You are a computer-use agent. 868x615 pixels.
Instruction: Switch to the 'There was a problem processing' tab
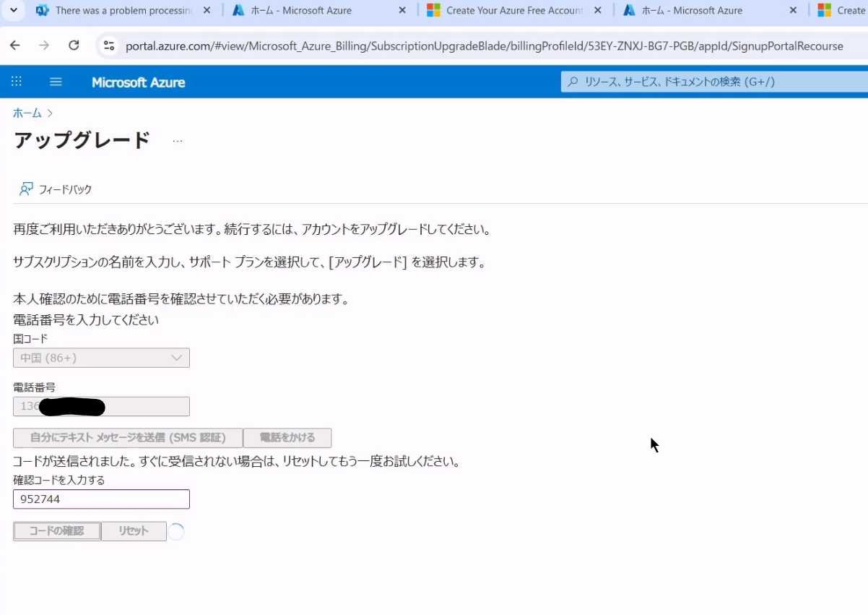tap(123, 11)
